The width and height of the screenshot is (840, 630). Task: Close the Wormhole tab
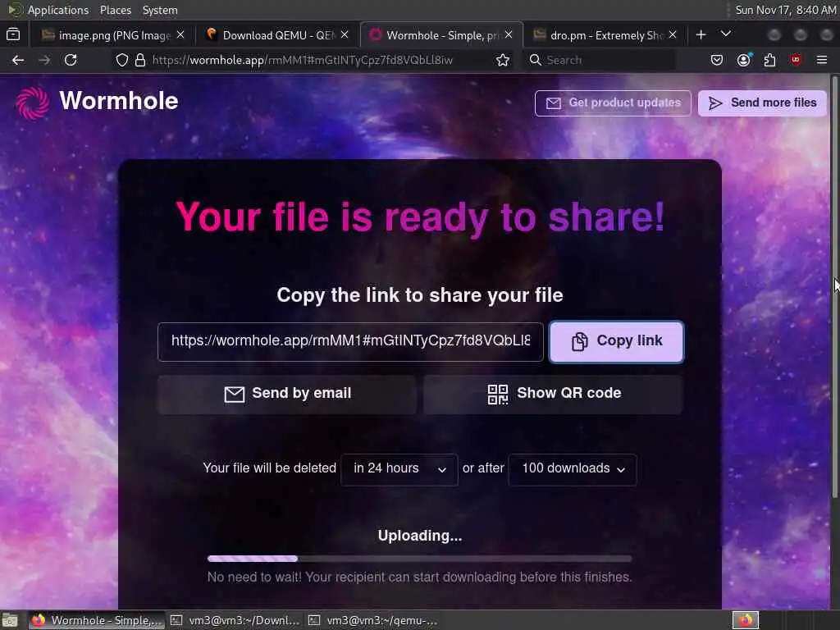tap(509, 34)
